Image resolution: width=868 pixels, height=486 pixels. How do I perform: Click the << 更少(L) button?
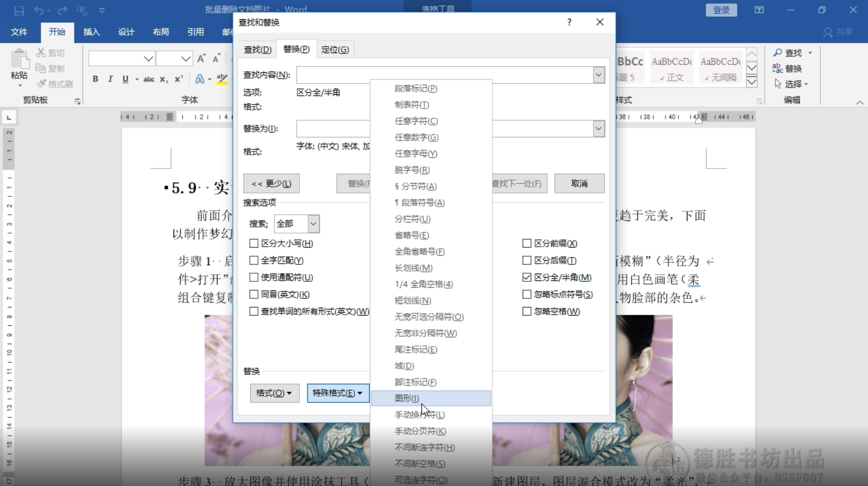pos(271,183)
